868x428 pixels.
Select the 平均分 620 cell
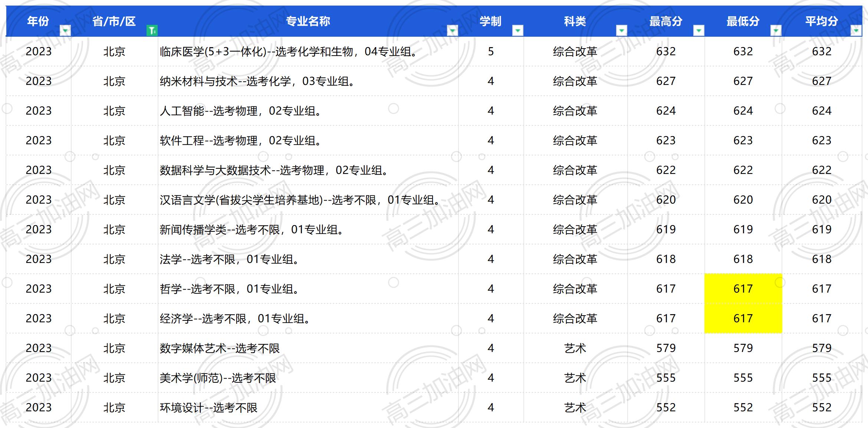click(x=822, y=200)
